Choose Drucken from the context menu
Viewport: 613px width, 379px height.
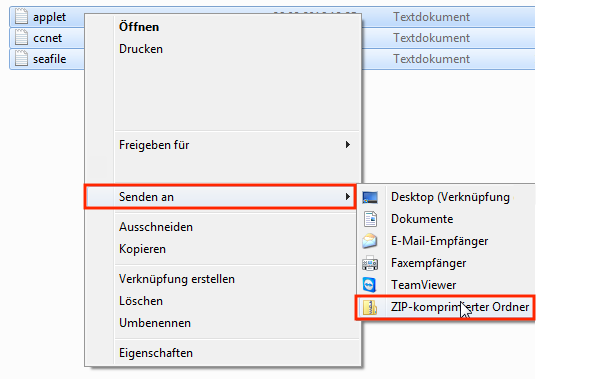tap(141, 49)
